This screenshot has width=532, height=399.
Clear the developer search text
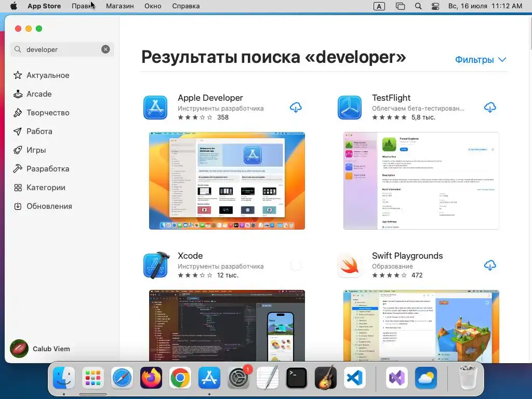coord(105,49)
